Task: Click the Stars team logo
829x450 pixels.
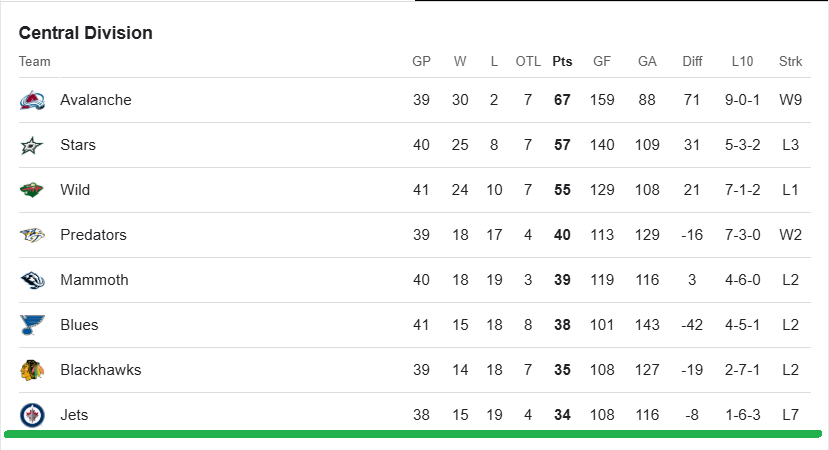Action: coord(32,145)
